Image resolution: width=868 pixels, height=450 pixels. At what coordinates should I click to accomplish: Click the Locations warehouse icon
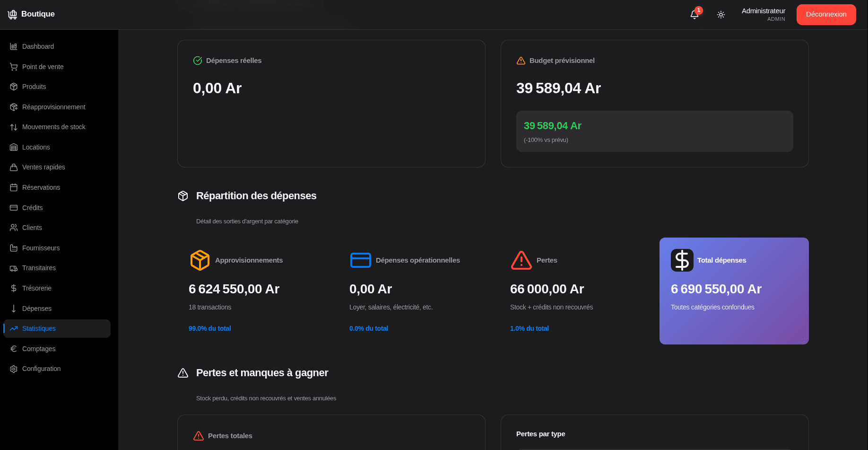point(14,147)
